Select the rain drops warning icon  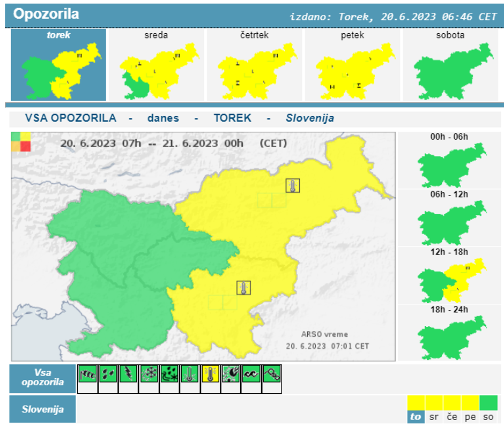click(x=108, y=374)
